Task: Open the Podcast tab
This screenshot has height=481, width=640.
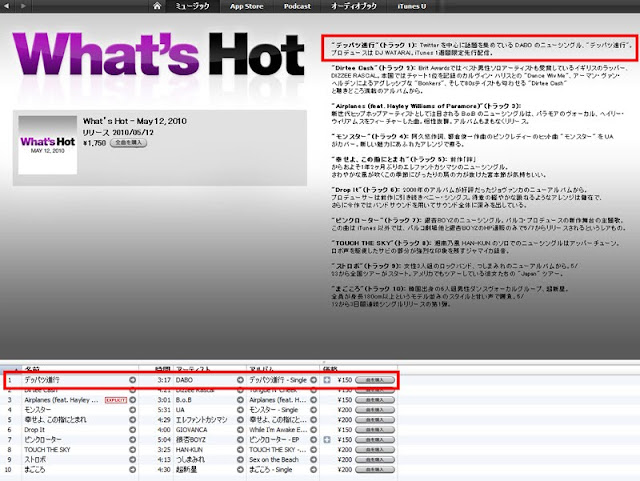Action: 297,6
